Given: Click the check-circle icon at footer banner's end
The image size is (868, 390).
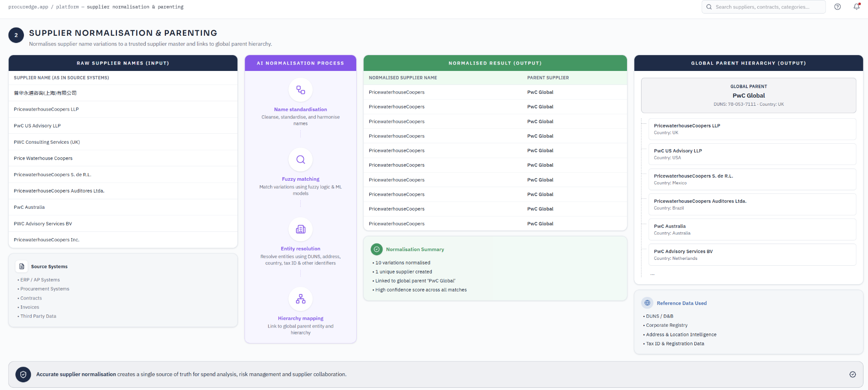Looking at the screenshot, I should 852,375.
